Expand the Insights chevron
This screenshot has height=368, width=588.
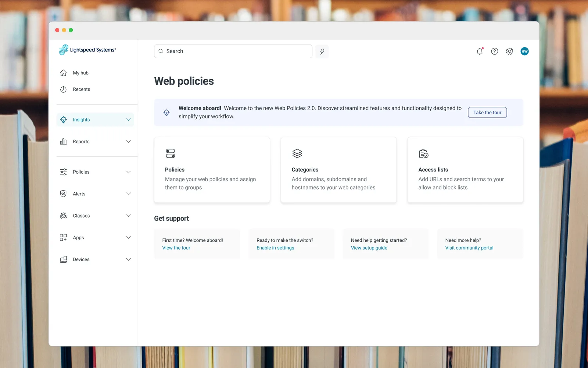128,120
